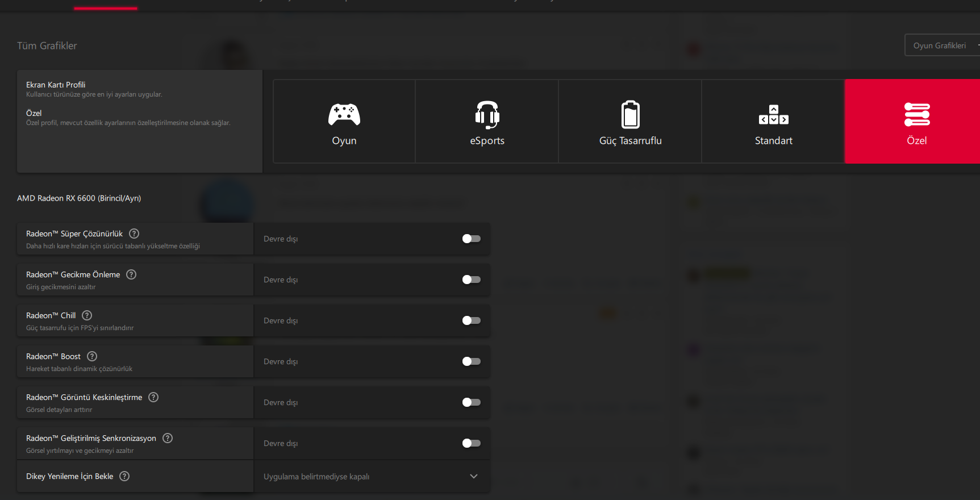Click 'Görsel detayları arttırır' description
The image size is (980, 500).
(x=59, y=410)
